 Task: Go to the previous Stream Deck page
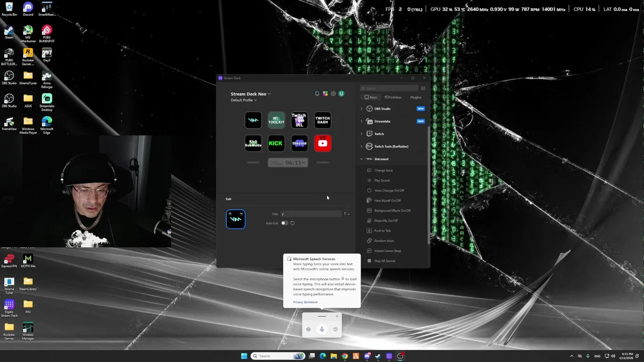coord(253,162)
